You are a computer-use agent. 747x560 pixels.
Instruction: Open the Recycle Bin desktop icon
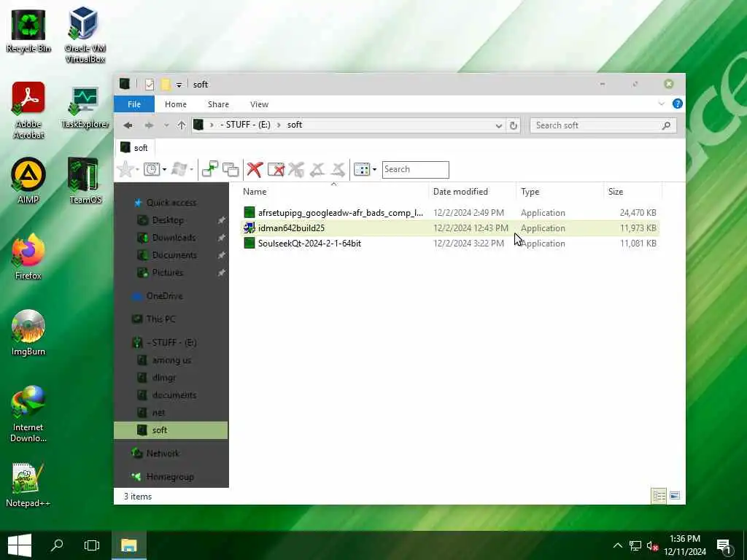tap(28, 31)
